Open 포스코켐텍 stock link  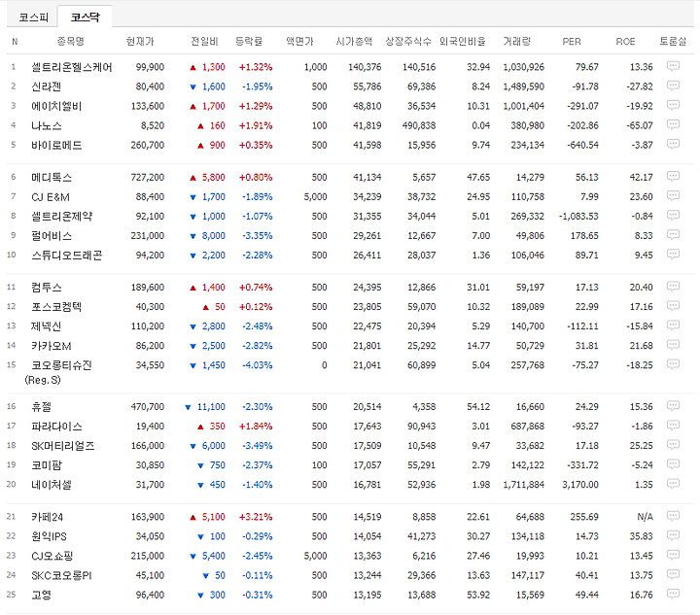(56, 307)
